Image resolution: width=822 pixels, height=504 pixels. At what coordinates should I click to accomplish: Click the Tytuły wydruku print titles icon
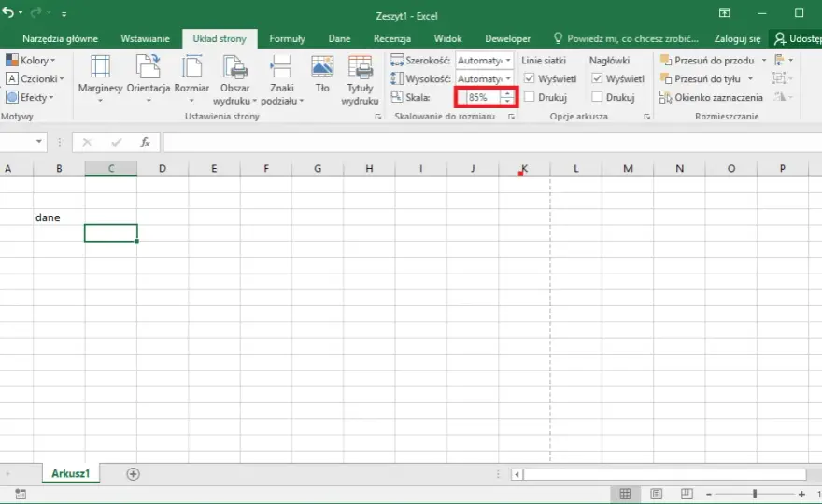click(x=361, y=68)
